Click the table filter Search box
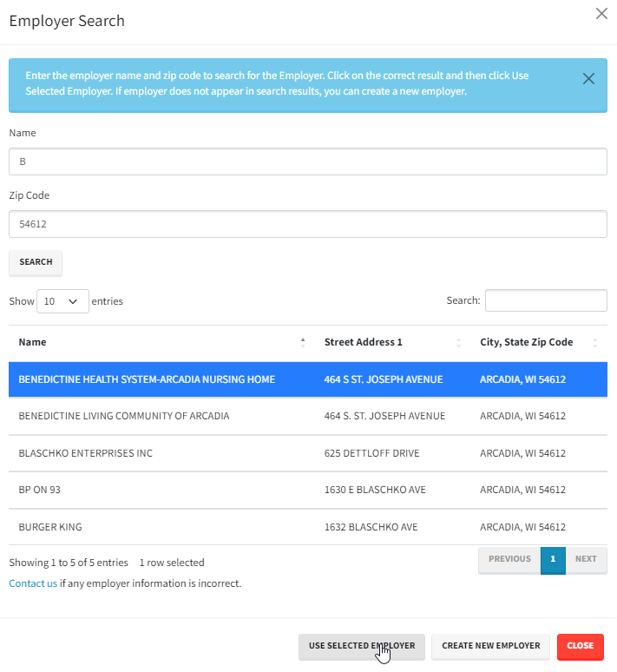This screenshot has height=672, width=617. [546, 300]
